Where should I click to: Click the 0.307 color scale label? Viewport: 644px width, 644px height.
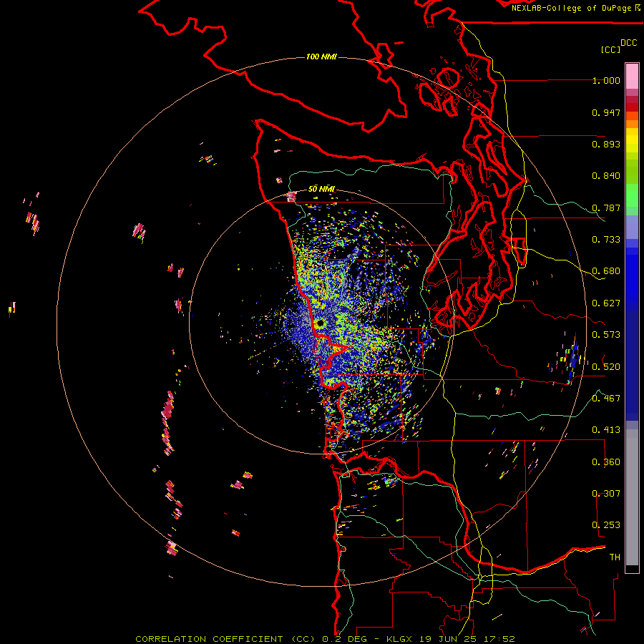click(x=606, y=493)
